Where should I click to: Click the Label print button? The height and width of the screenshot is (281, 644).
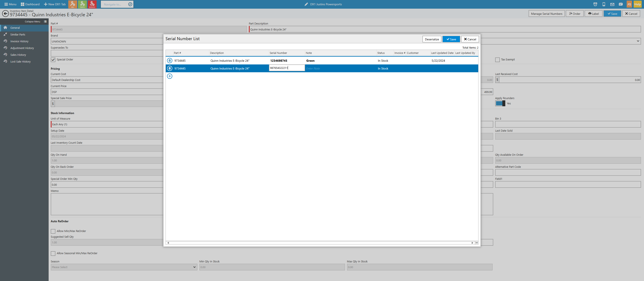pos(593,14)
